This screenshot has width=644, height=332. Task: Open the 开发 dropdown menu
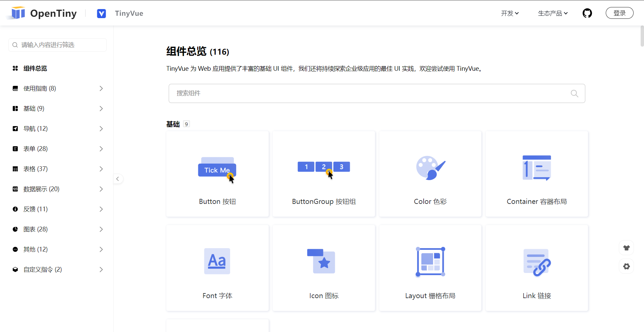[x=510, y=13]
